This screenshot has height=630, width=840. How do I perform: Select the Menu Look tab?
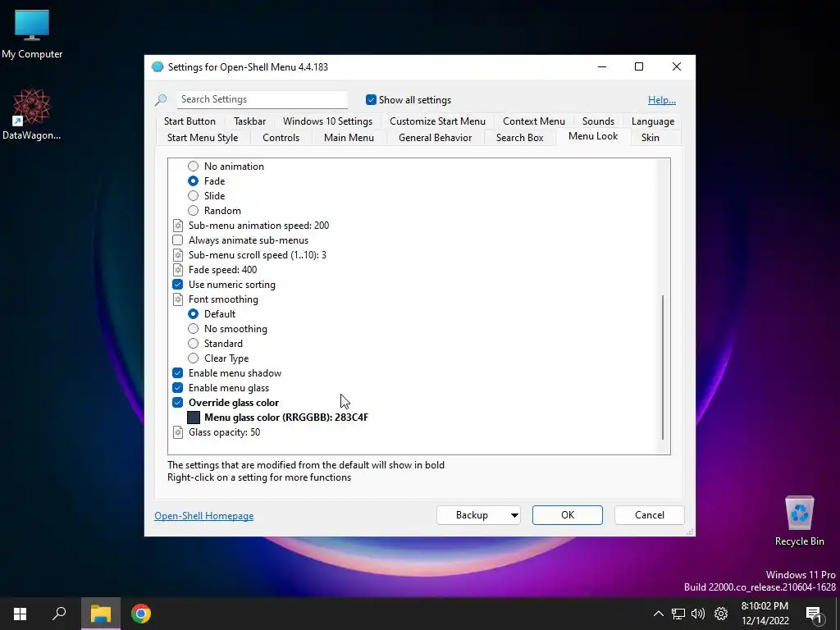click(593, 136)
